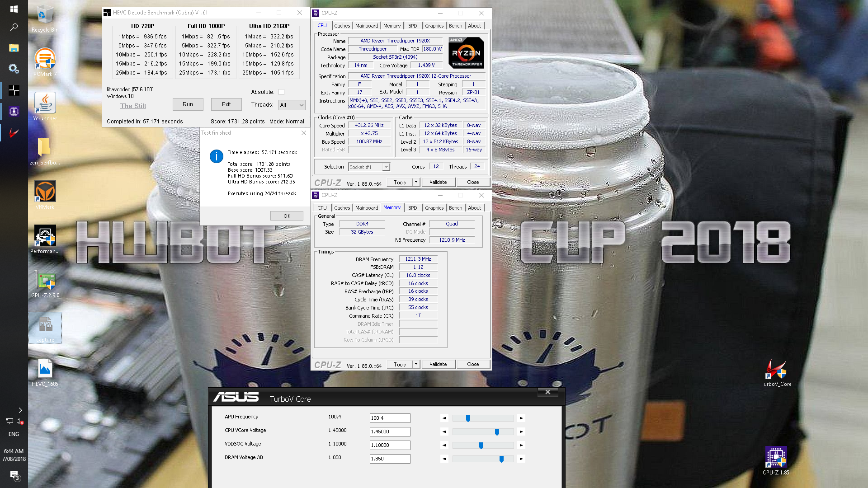Screen dimensions: 868x488
Task: Open File Explorer from taskbar
Action: (x=14, y=48)
